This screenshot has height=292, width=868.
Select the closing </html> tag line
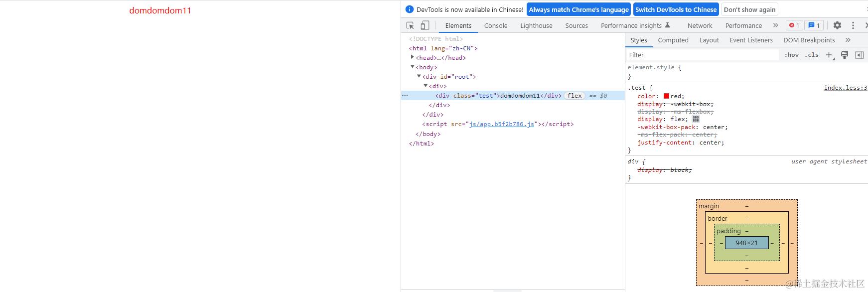click(422, 144)
